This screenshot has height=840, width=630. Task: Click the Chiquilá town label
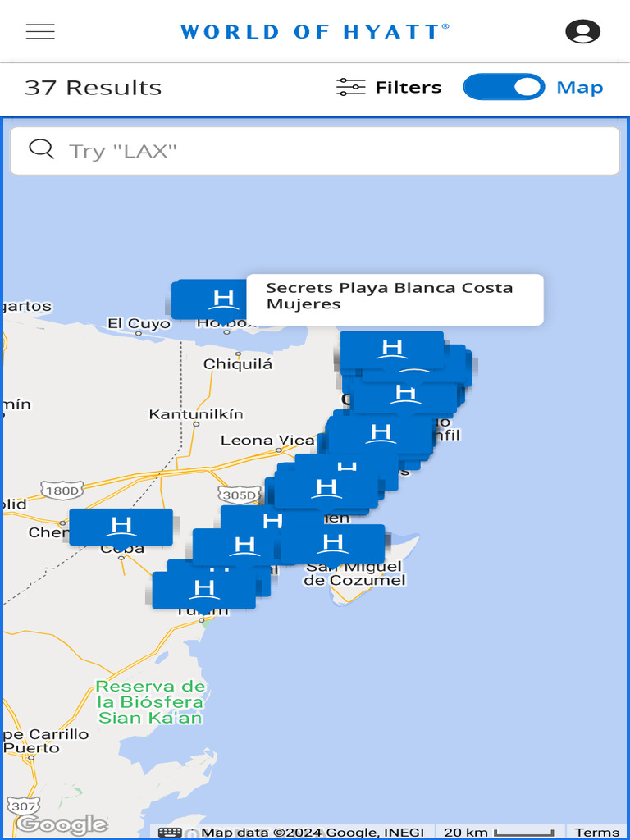click(x=237, y=364)
